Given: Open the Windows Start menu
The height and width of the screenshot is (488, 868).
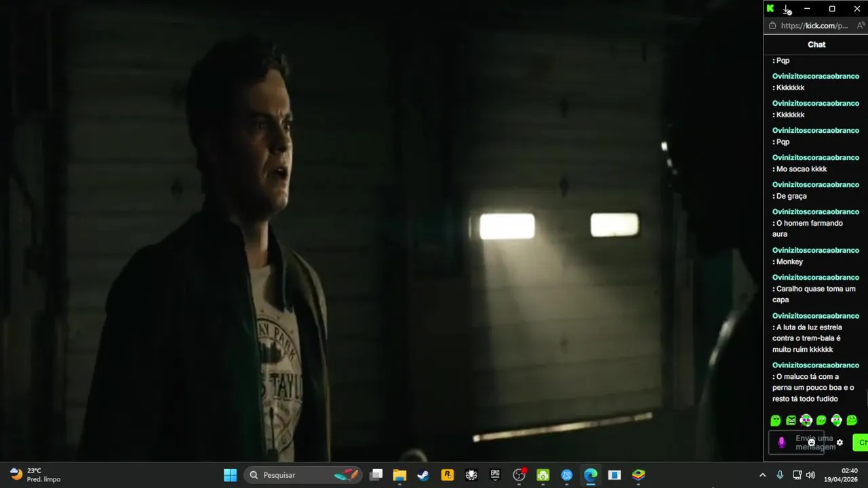Looking at the screenshot, I should tap(230, 475).
